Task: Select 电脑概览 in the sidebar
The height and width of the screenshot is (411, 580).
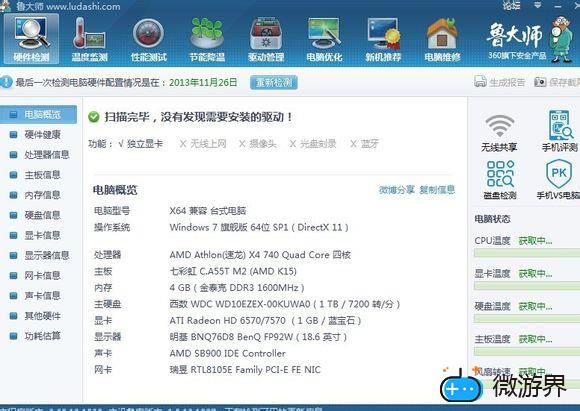Action: 38,114
